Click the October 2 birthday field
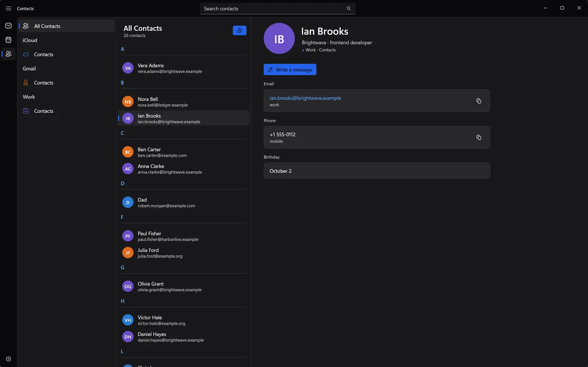This screenshot has width=588, height=367. tap(377, 171)
